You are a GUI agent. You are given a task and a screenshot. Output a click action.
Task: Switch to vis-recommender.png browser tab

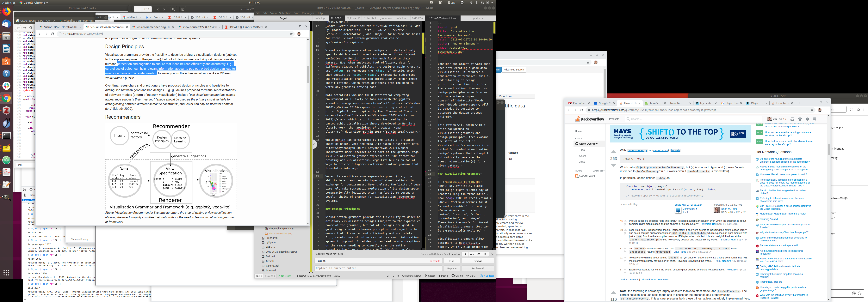point(152,27)
